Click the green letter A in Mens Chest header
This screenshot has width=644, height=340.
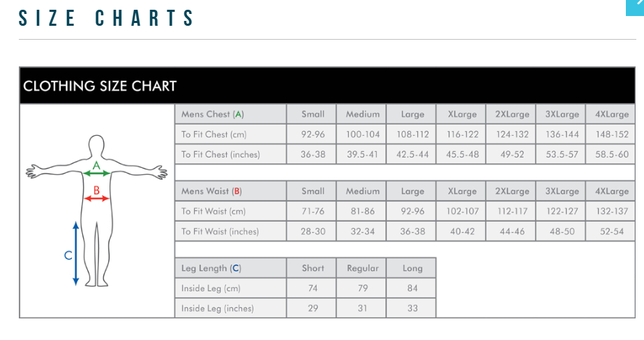click(239, 114)
